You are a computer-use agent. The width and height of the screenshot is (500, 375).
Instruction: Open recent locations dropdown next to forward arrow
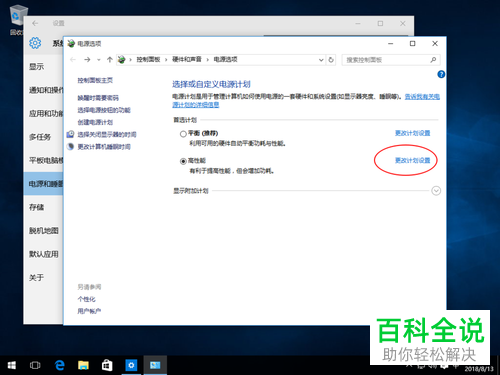click(x=99, y=60)
